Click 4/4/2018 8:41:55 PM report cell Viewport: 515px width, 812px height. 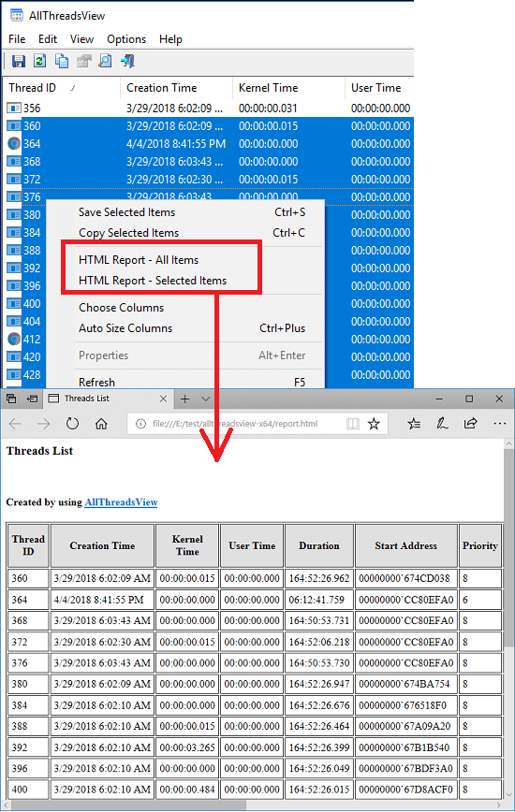pos(103,600)
